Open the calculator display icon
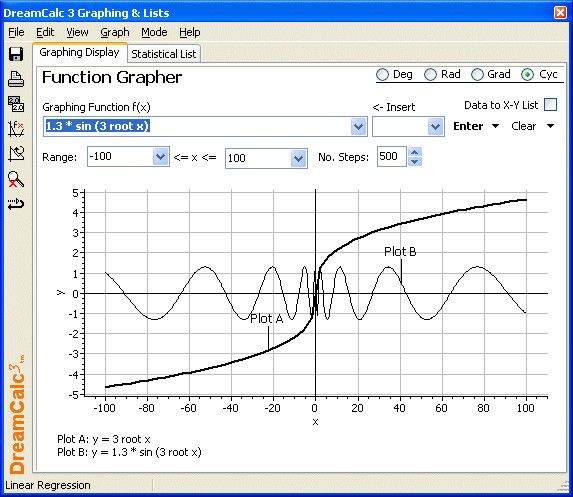Image resolution: width=573 pixels, height=497 pixels. pyautogui.click(x=16, y=104)
